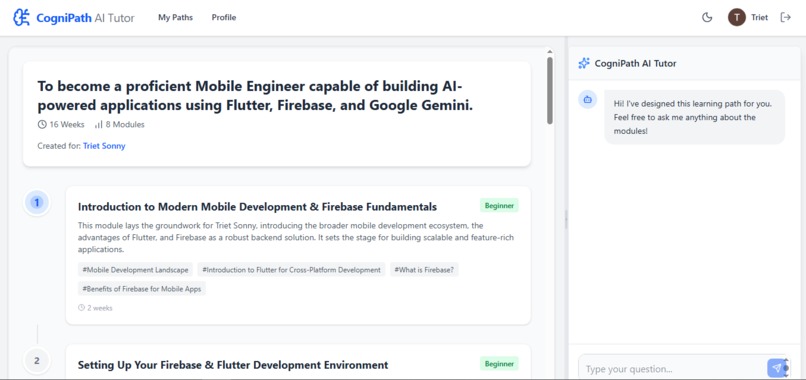Toggle dark mode moon icon
Viewport: 806px width, 380px height.
click(x=707, y=17)
